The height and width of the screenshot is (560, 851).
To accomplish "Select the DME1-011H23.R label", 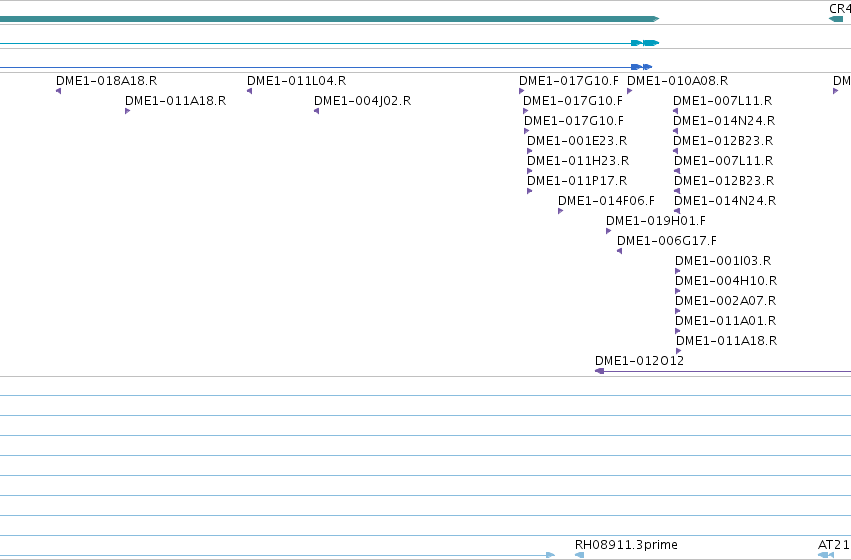I will tap(578, 161).
